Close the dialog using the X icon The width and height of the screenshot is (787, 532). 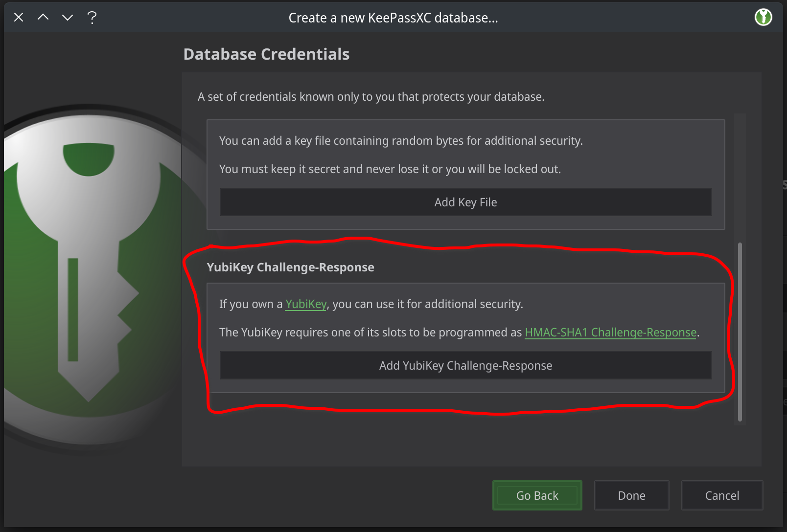coord(19,17)
